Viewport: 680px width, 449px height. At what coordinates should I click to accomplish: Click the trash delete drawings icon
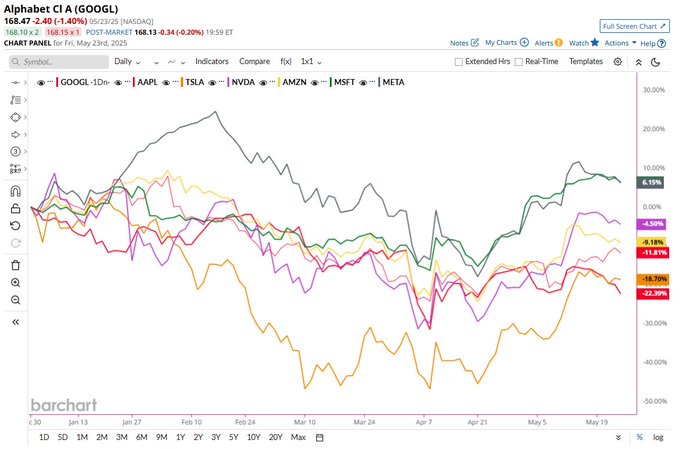click(15, 265)
